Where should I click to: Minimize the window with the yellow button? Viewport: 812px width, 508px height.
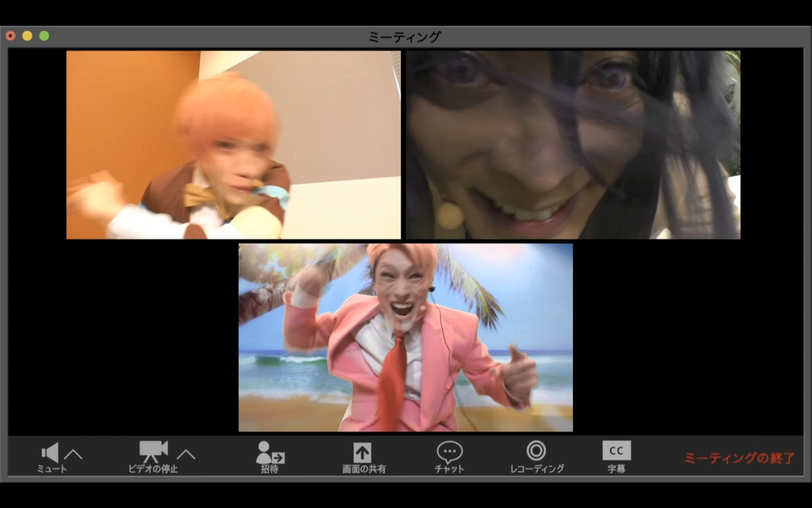[27, 36]
